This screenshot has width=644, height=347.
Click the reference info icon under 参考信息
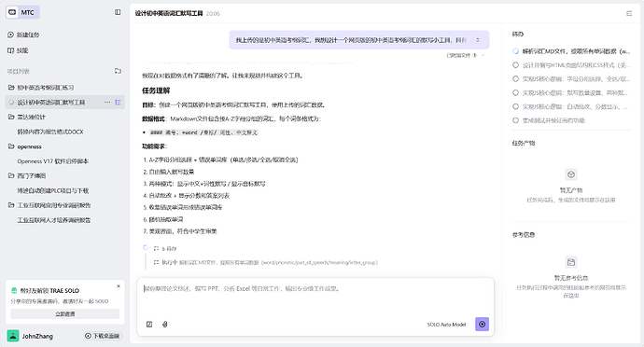click(571, 262)
